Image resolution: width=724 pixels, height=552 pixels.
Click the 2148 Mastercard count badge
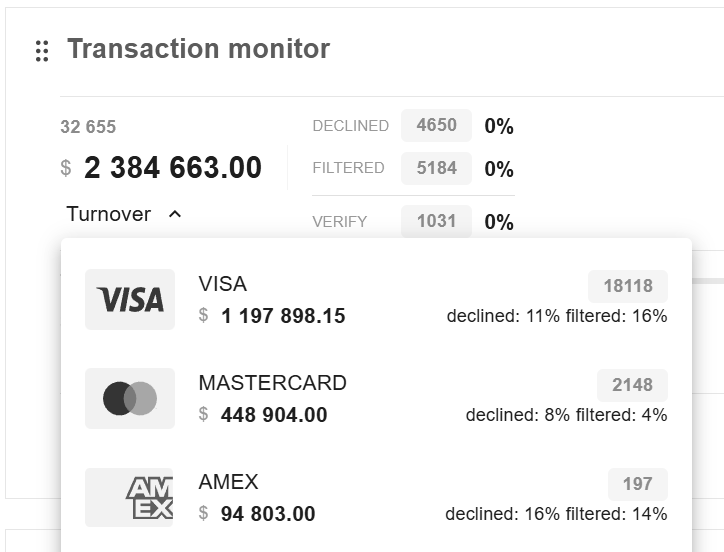pos(632,385)
